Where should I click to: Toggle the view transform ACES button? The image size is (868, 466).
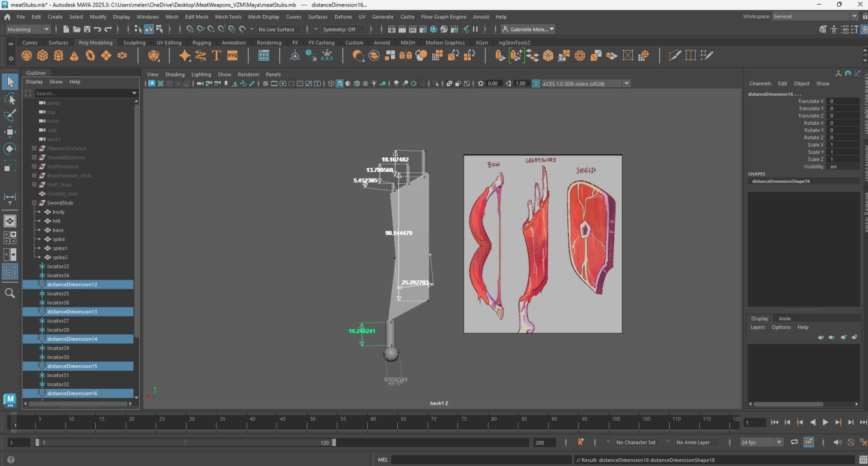click(536, 83)
